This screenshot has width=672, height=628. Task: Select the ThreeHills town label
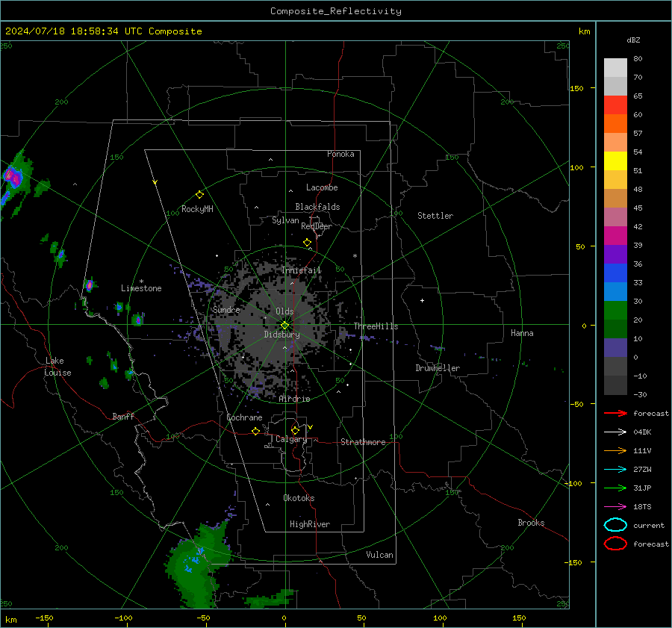(376, 326)
